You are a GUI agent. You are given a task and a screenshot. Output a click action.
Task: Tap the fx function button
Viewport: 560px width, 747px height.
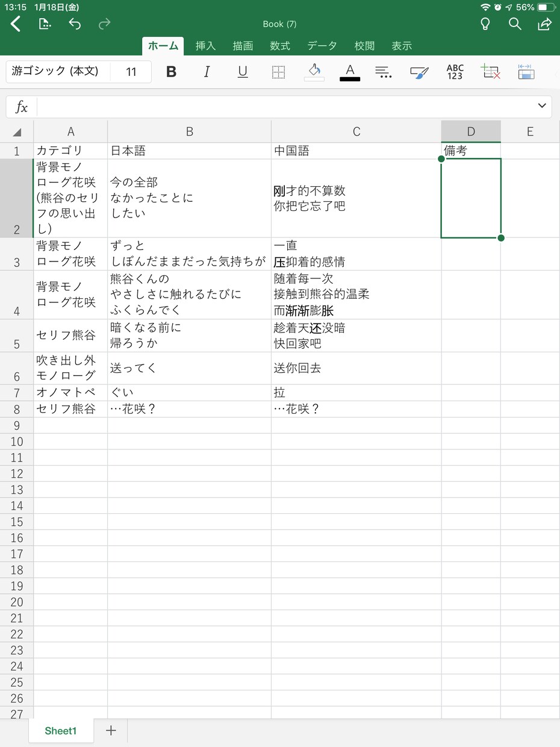(22, 107)
